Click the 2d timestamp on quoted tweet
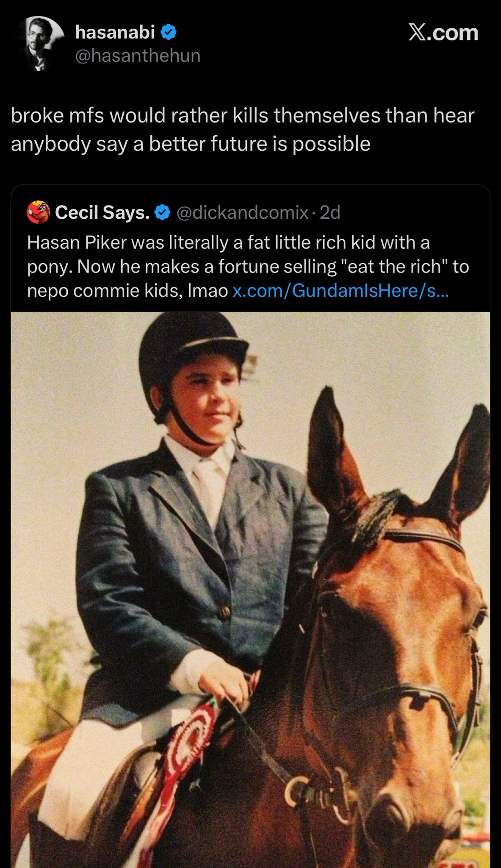501x868 pixels. (330, 212)
